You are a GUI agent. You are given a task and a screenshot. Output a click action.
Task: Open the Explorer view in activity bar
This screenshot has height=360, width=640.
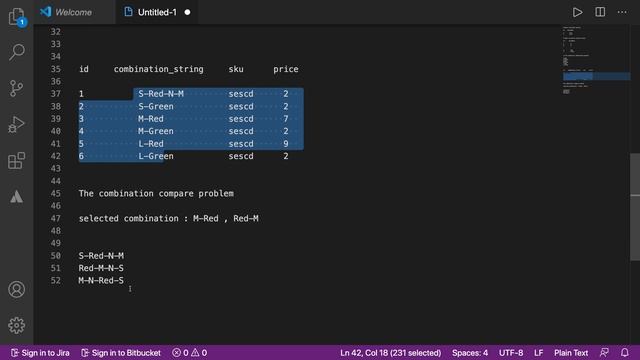pos(17,17)
